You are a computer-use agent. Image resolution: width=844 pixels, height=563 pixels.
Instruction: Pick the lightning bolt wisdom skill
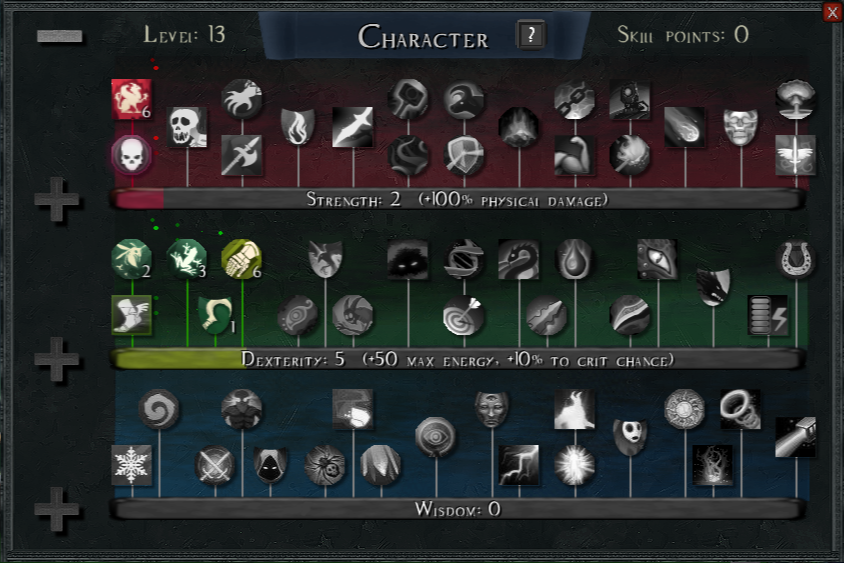click(x=519, y=465)
